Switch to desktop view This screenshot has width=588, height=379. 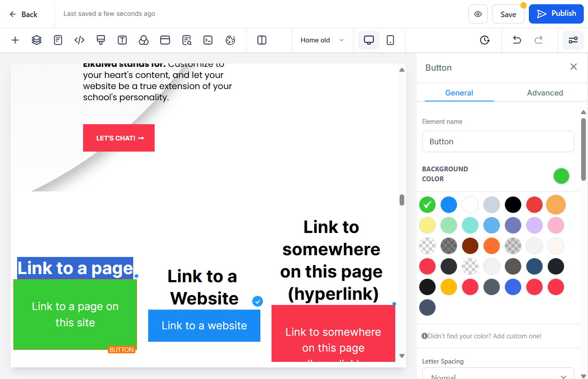369,40
